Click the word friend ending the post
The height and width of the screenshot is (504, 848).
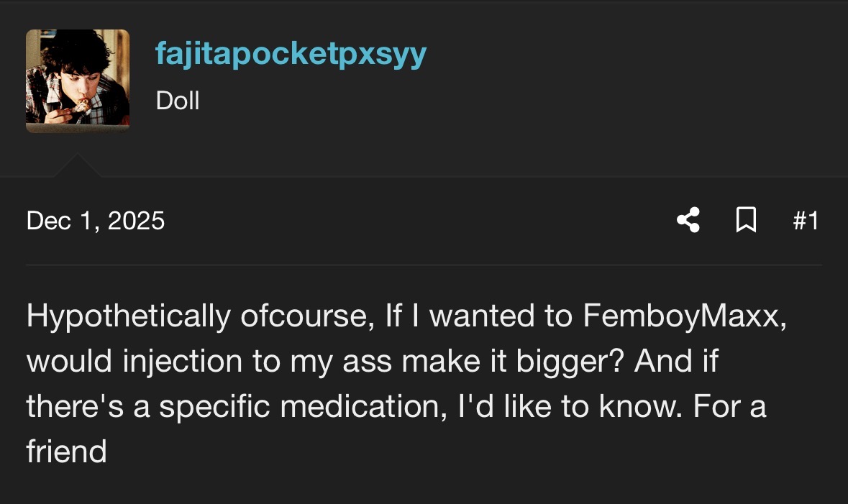pyautogui.click(x=66, y=451)
